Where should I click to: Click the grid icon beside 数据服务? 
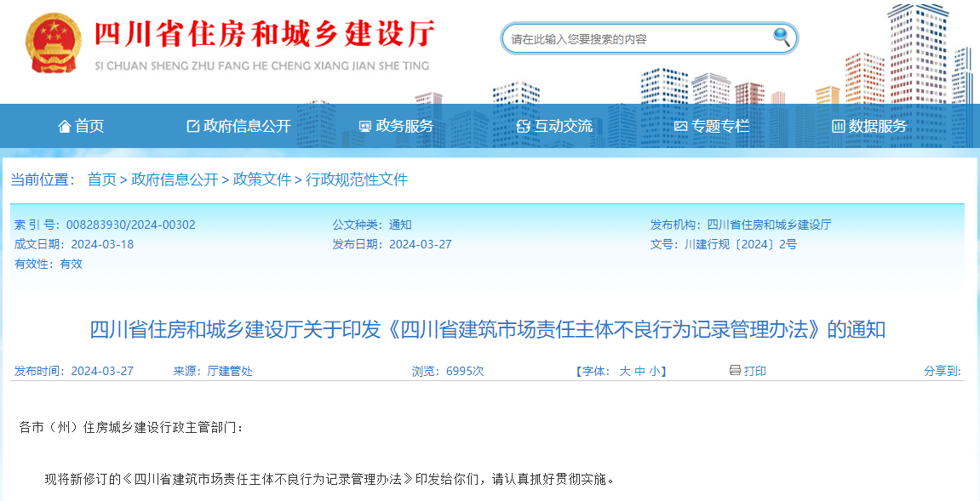coord(838,125)
